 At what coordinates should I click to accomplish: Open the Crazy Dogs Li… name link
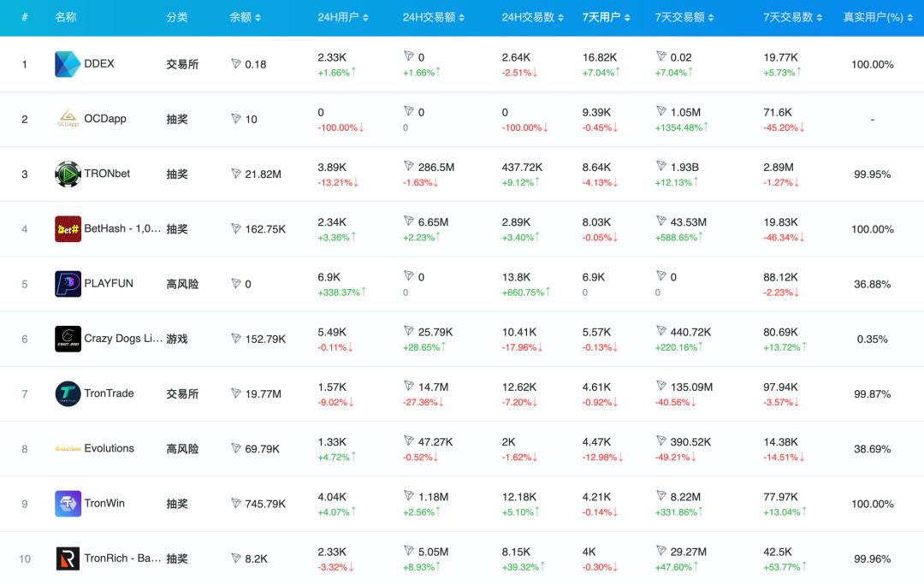coord(123,338)
